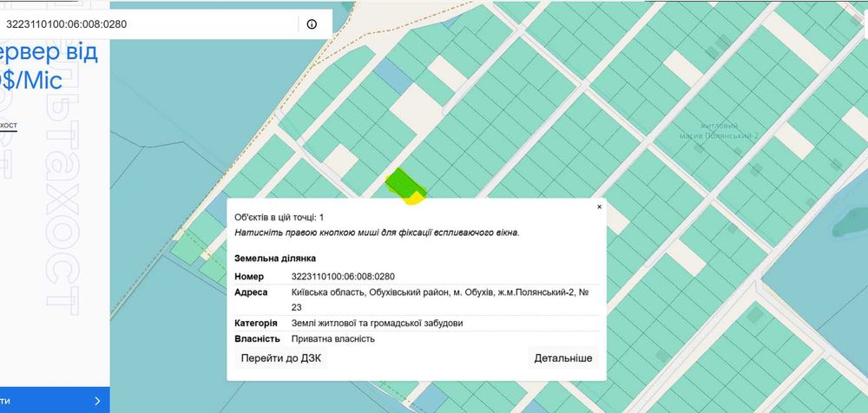Click the yellow highlighted parcel corner
The image size is (868, 413).
[416, 199]
